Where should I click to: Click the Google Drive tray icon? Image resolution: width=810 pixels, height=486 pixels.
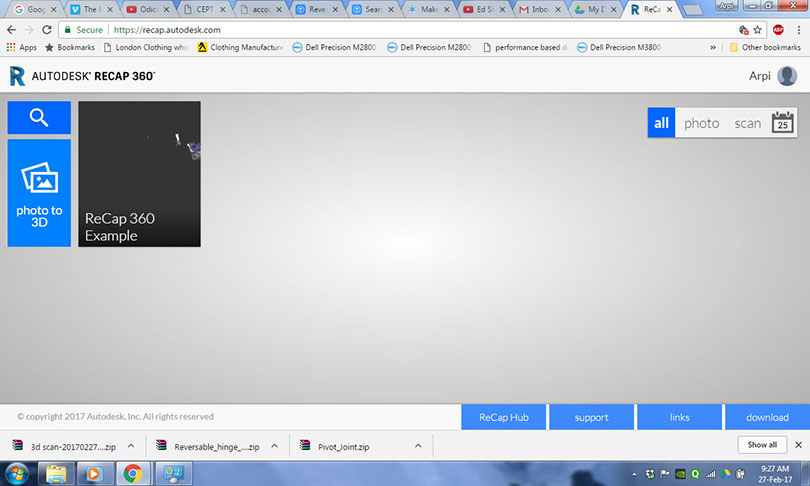(x=725, y=474)
